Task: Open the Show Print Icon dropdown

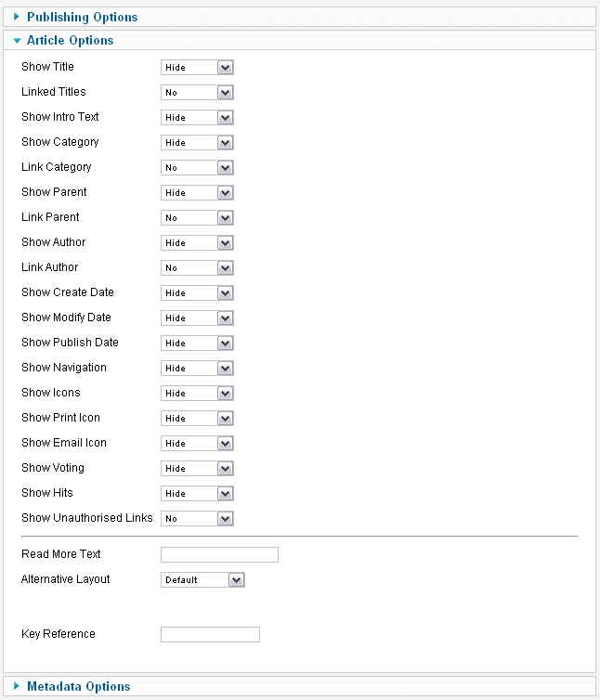Action: tap(197, 419)
